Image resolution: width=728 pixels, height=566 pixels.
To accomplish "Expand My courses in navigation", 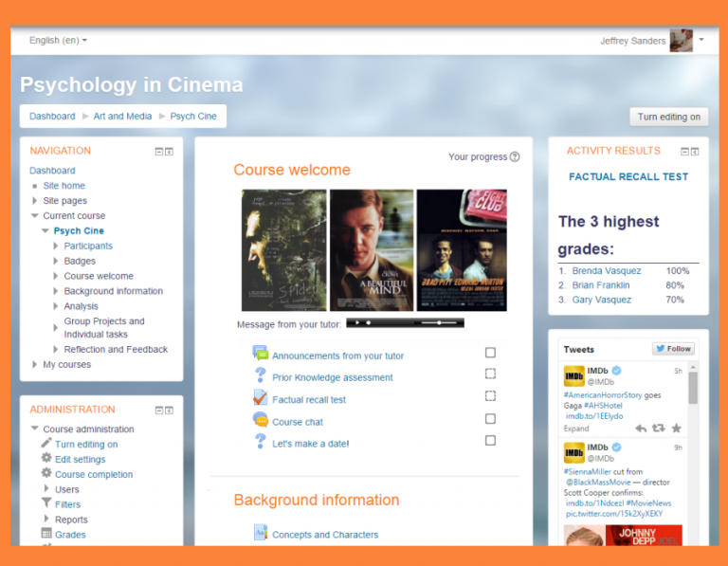I will point(36,364).
